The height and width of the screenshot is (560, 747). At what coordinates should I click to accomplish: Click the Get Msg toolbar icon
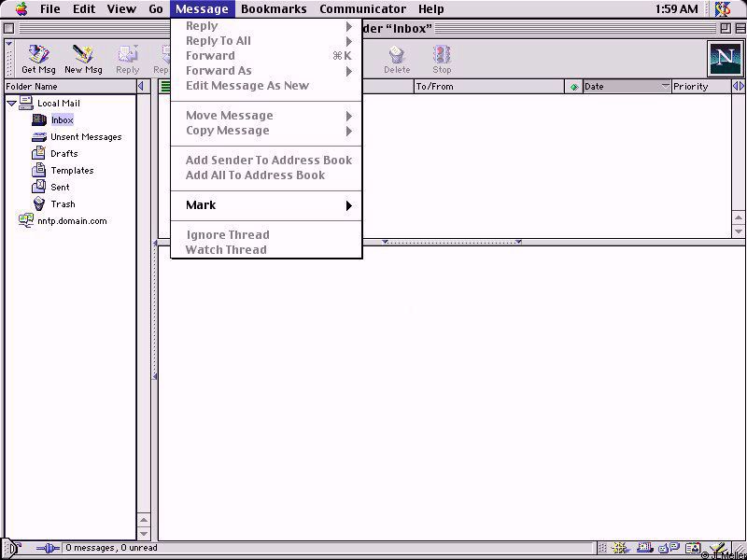coord(38,54)
